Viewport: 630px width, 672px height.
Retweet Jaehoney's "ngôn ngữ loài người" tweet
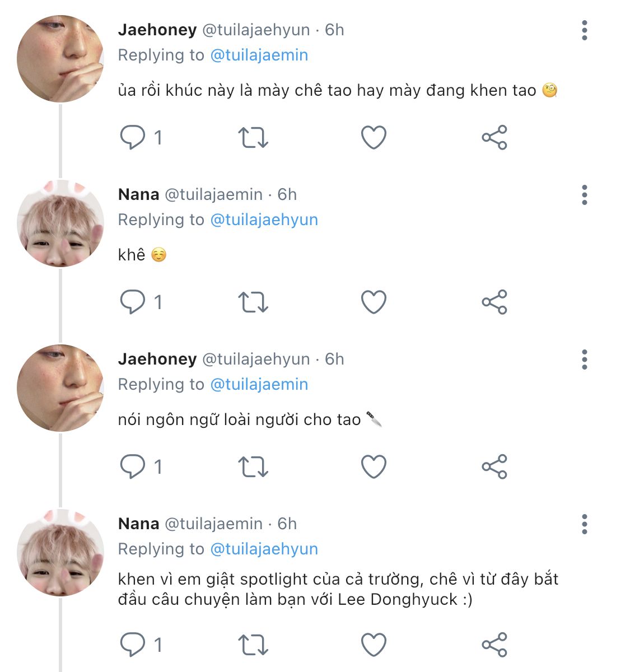pos(253,466)
